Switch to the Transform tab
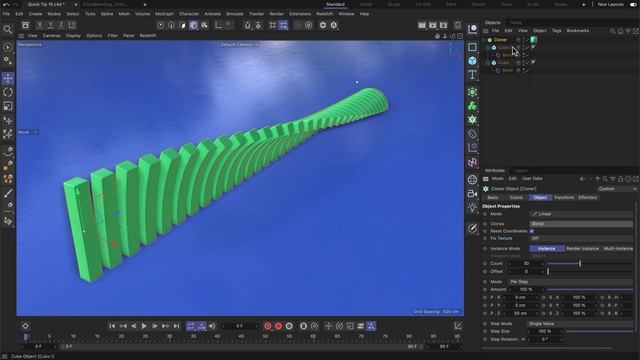 (x=564, y=198)
